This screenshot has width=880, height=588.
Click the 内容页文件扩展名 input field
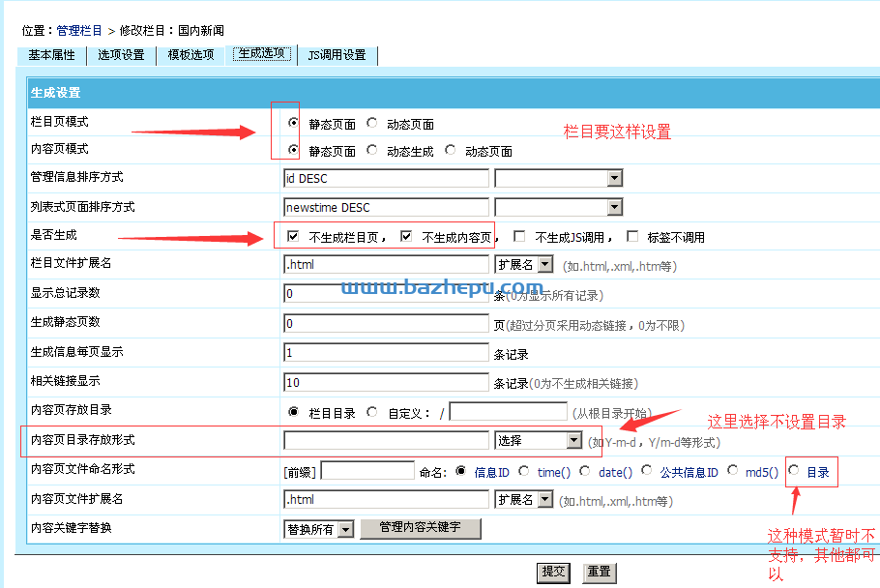point(386,499)
